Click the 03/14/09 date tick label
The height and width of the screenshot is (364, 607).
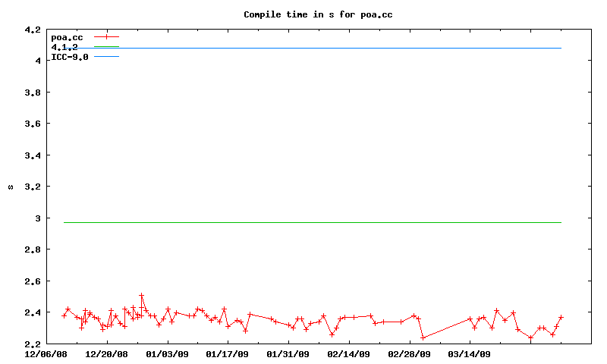[x=470, y=353]
